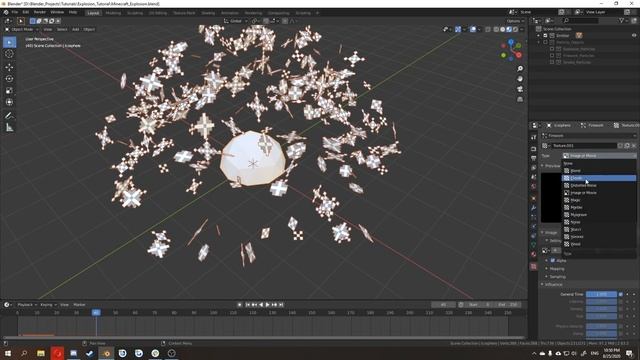Toggle viewport overlays button
The width and height of the screenshot is (640, 360).
(x=473, y=29)
